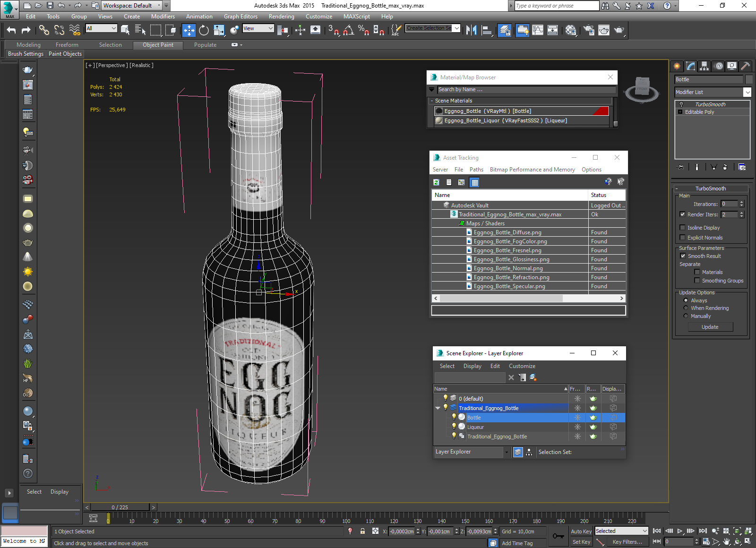The image size is (756, 548).
Task: Click the Paint Objects panel button
Action: 65,54
